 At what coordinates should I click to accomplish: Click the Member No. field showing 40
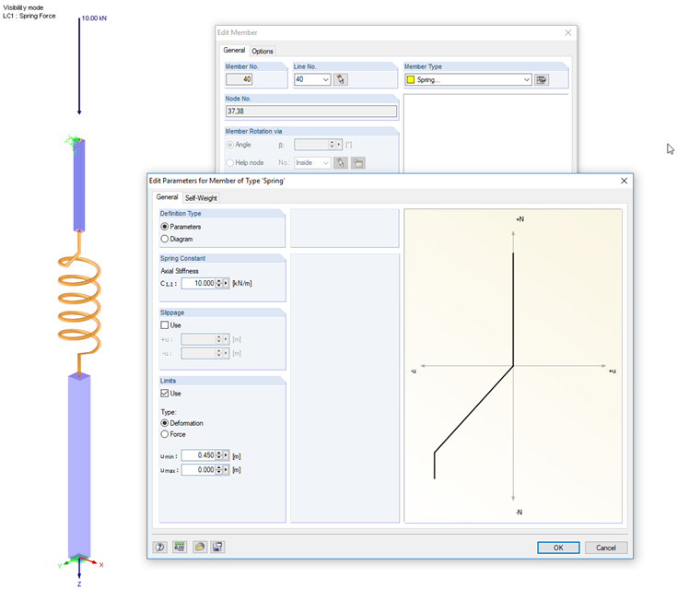tap(239, 79)
